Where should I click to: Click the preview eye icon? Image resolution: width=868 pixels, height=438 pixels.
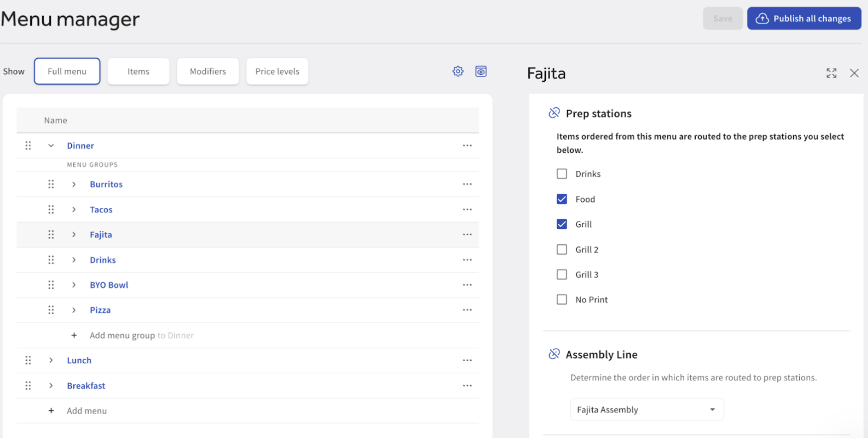(x=481, y=71)
